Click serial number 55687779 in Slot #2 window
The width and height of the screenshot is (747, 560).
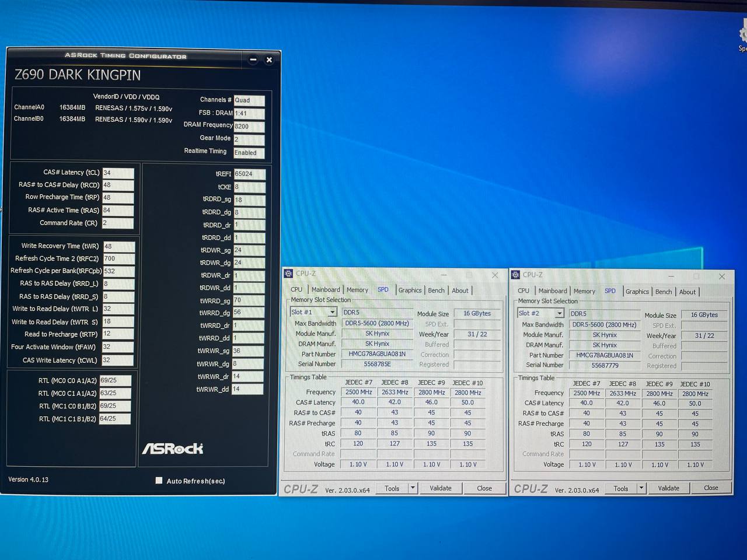point(605,365)
